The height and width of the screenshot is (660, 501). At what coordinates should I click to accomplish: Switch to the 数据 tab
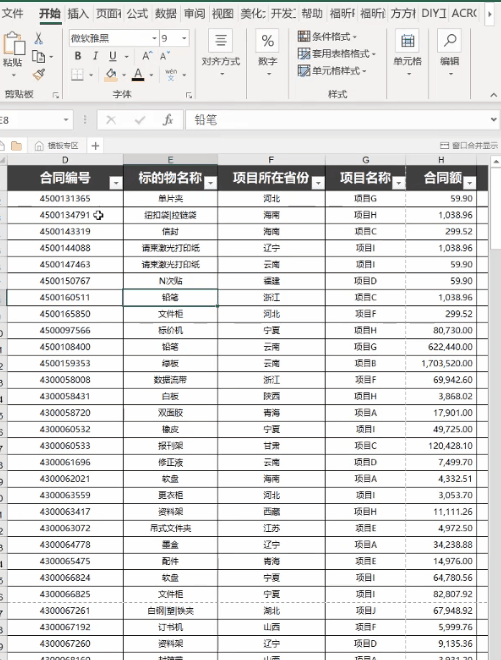(166, 13)
